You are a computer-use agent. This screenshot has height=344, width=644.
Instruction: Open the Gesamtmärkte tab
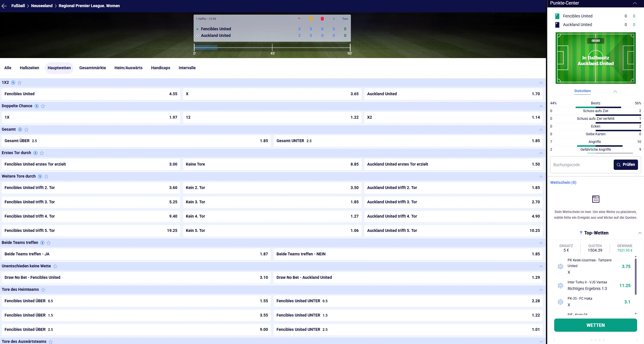point(93,68)
